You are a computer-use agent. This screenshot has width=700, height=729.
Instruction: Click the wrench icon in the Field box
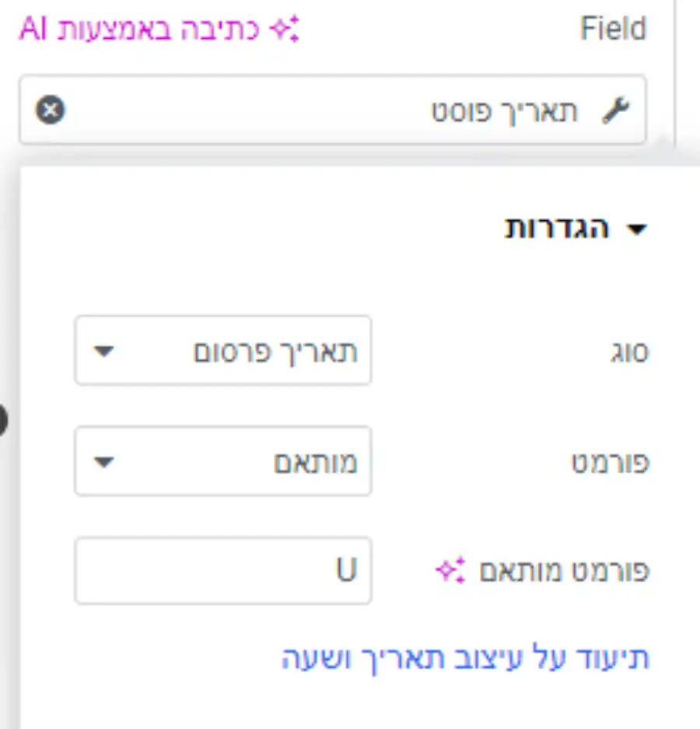pyautogui.click(x=615, y=110)
